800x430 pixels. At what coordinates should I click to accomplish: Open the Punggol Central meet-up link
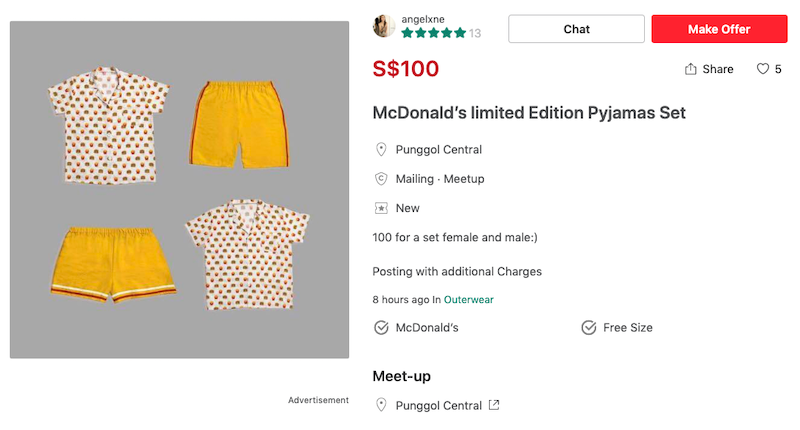pos(439,405)
